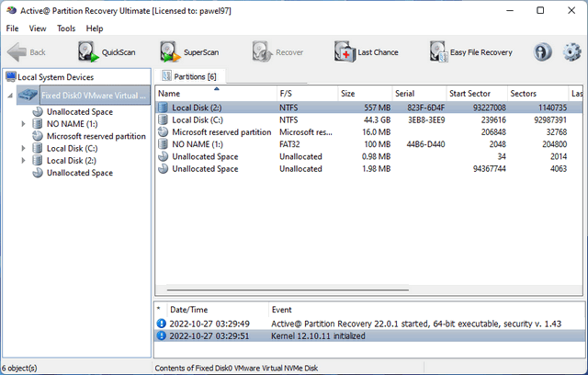588x375 pixels.
Task: Open the Tools menu
Action: click(x=66, y=28)
